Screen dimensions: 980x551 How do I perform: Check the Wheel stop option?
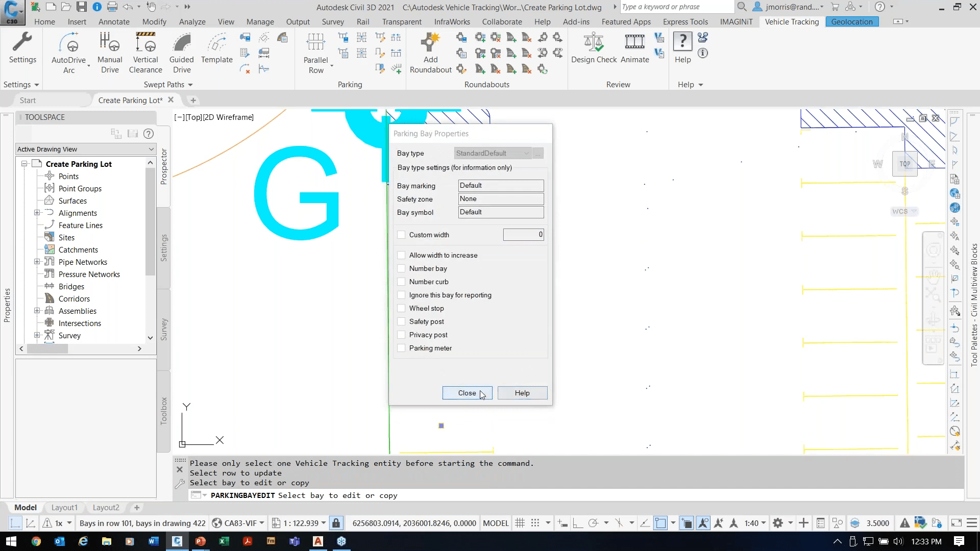pyautogui.click(x=402, y=308)
